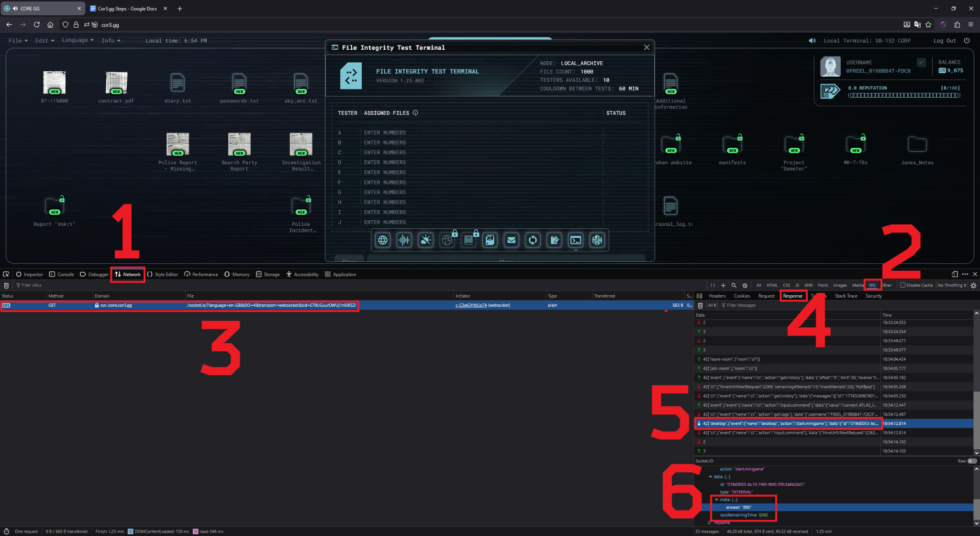The height and width of the screenshot is (536, 980).
Task: Click the sync refresh icon in dock
Action: tap(533, 240)
